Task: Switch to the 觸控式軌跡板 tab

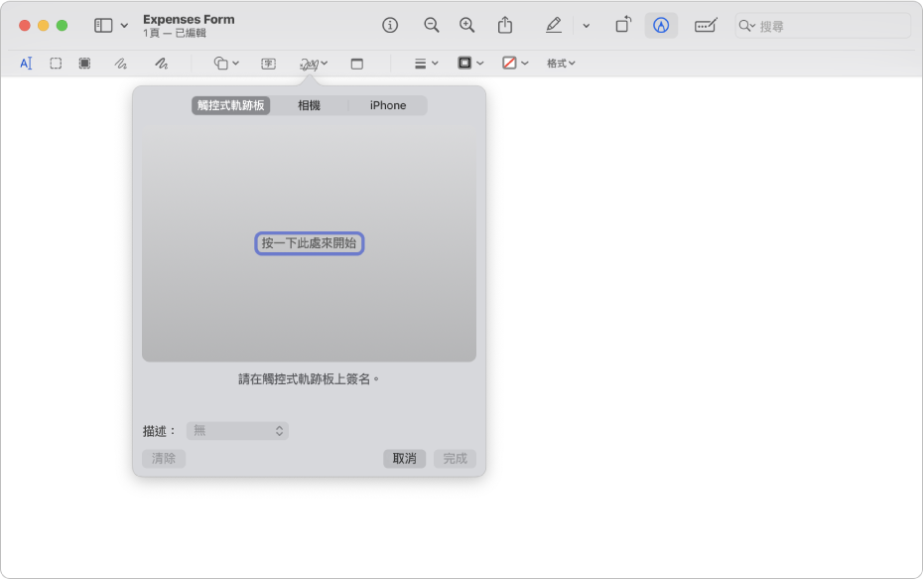Action: tap(231, 105)
